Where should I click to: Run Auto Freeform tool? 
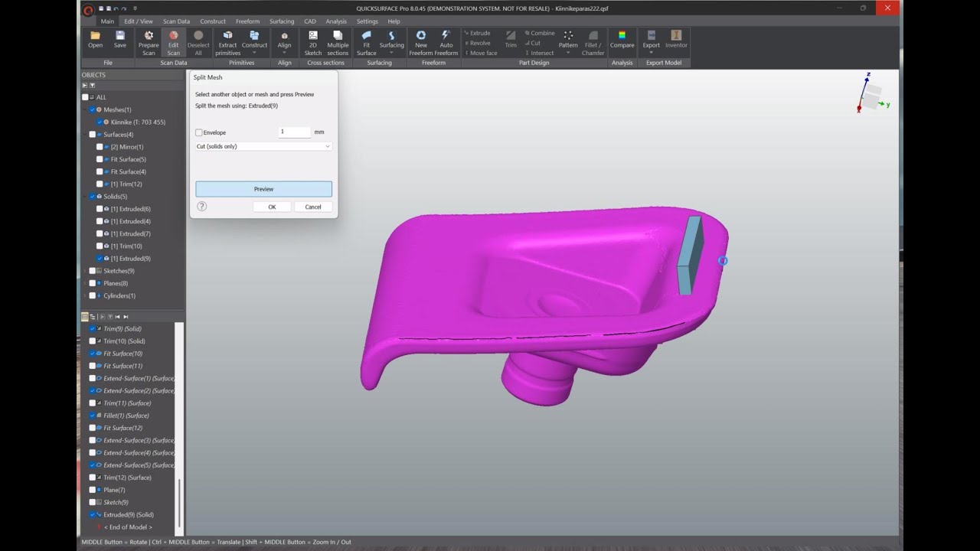pyautogui.click(x=446, y=43)
